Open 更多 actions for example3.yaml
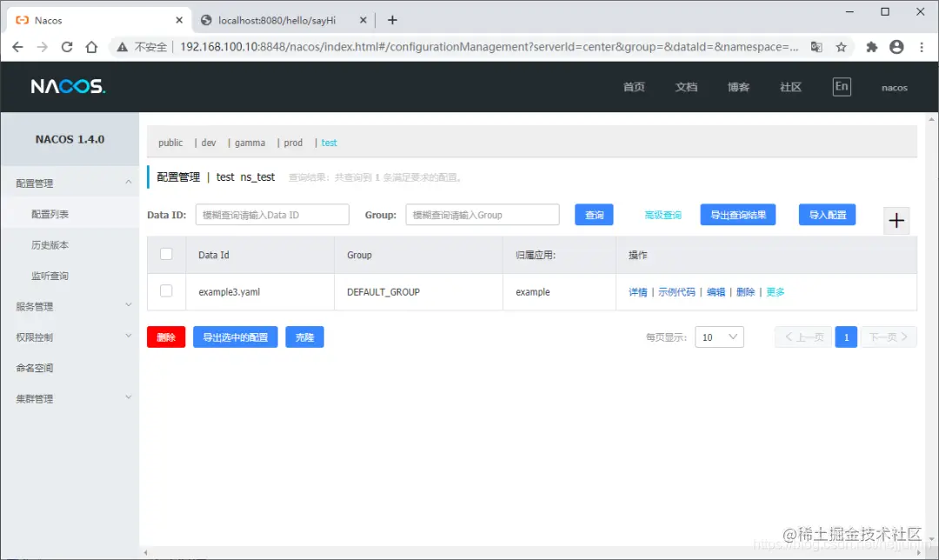 click(776, 291)
